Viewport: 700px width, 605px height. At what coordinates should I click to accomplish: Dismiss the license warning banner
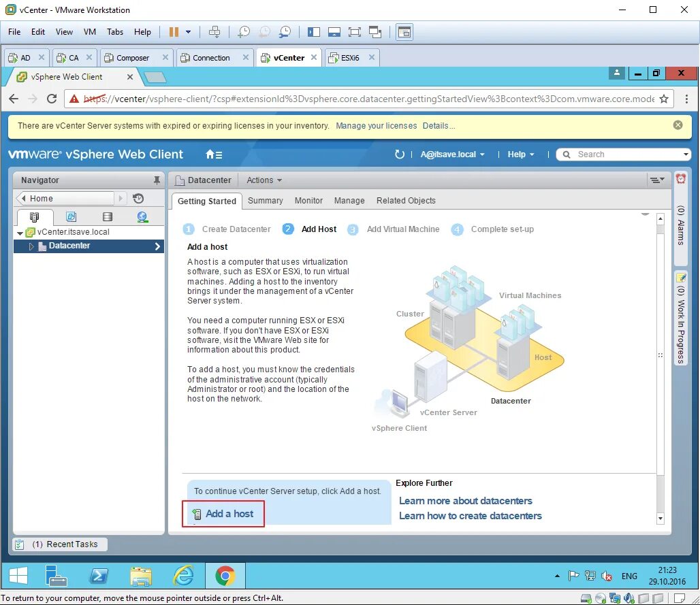pyautogui.click(x=678, y=125)
